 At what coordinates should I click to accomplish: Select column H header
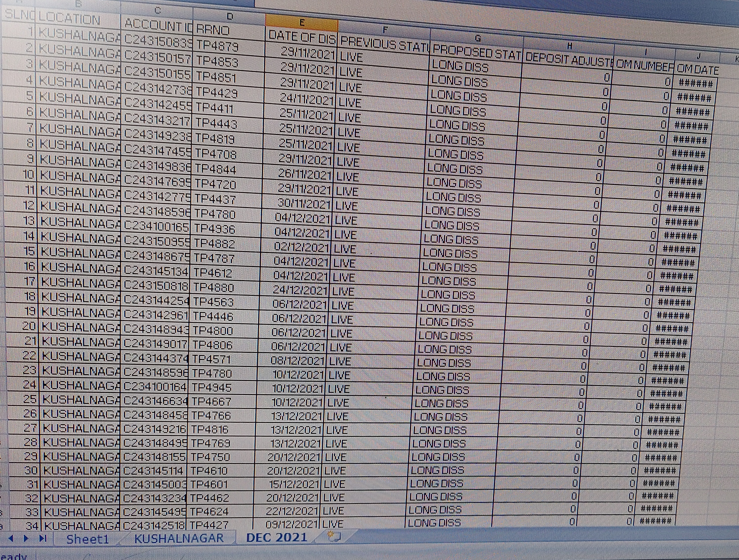tap(569, 46)
